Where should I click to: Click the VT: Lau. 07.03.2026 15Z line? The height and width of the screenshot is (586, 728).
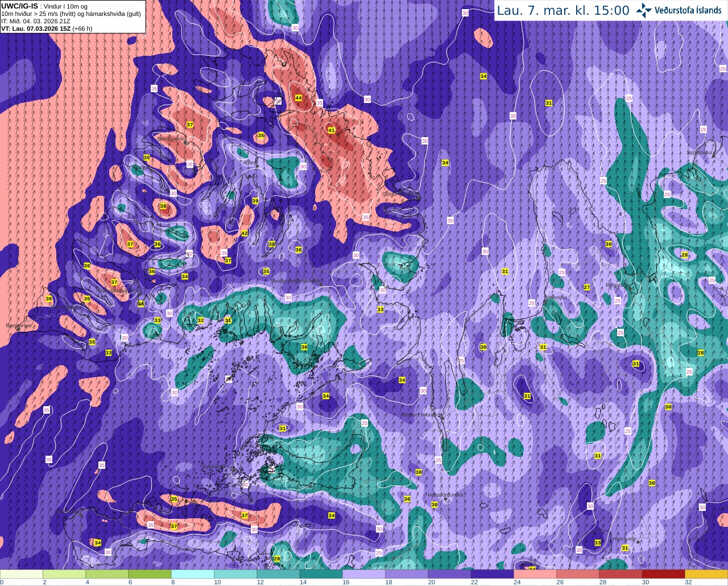tap(47, 28)
